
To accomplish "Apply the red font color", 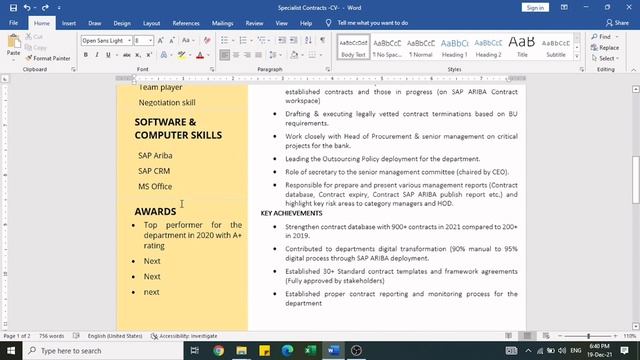I will (200, 55).
